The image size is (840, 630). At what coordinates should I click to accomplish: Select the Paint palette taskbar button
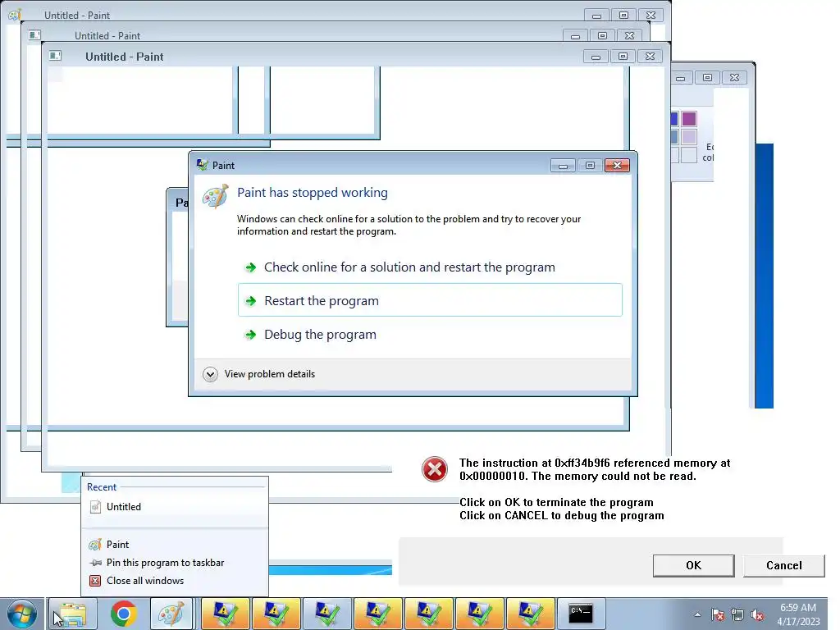(171, 614)
